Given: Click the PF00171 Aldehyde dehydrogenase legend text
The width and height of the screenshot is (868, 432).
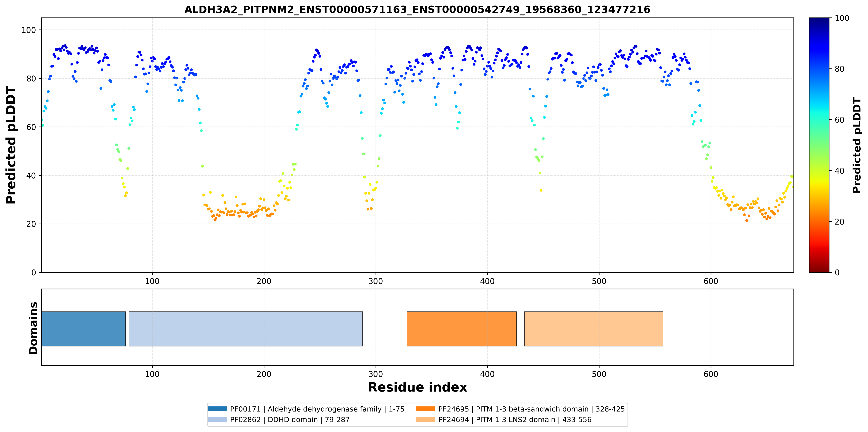Looking at the screenshot, I should [x=317, y=409].
